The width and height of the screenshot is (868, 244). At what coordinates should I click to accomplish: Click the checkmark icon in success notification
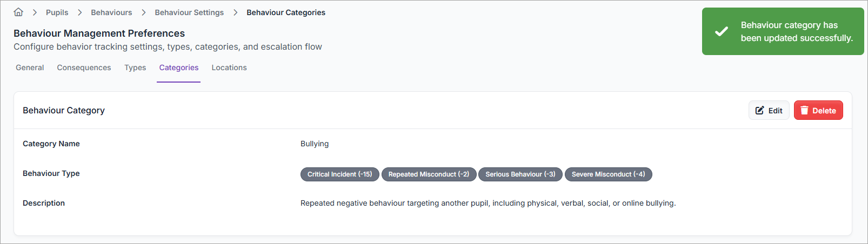pyautogui.click(x=721, y=31)
